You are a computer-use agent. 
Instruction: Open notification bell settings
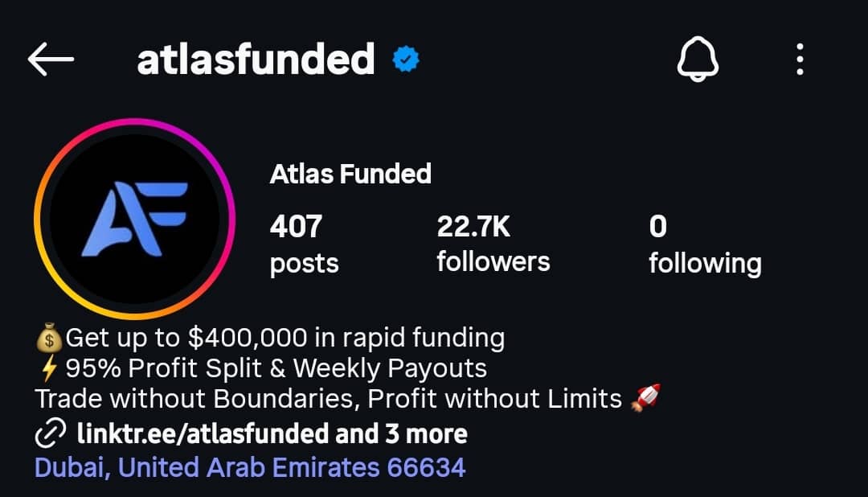tap(697, 60)
